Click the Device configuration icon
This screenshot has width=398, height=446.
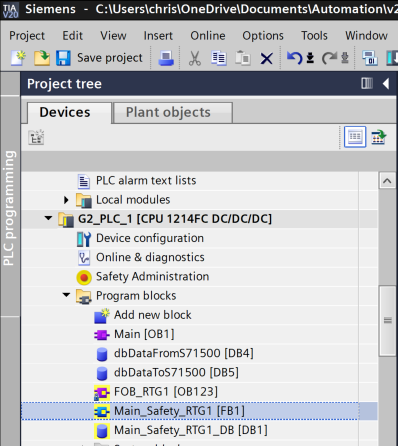pyautogui.click(x=84, y=239)
